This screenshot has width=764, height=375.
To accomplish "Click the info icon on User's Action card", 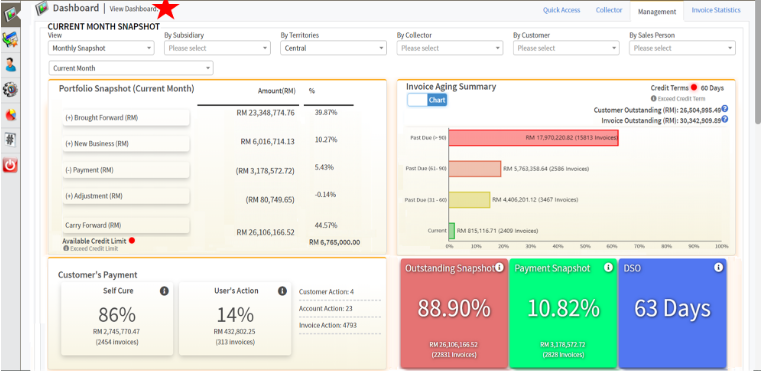I will click(x=282, y=291).
